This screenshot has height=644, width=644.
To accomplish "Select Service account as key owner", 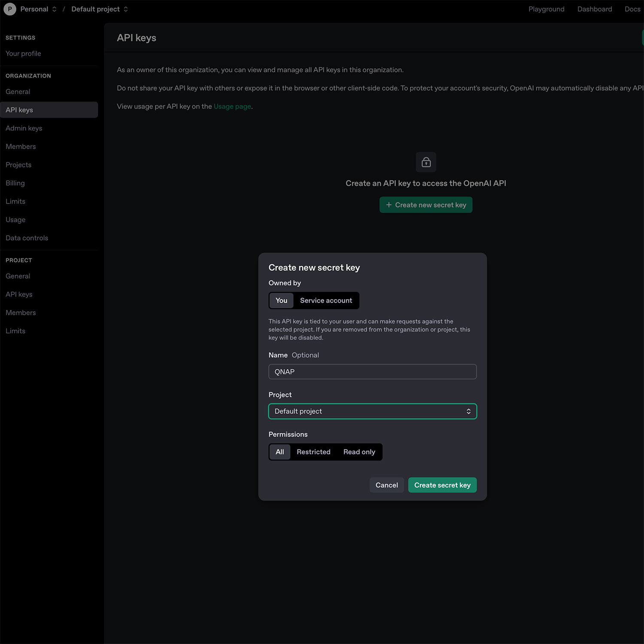I will [x=326, y=301].
